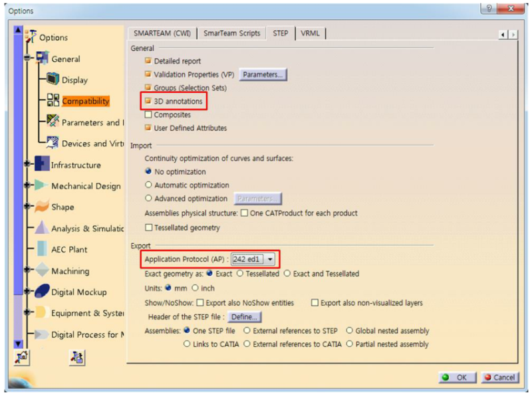Open the SmarTeam Scripts tab

coord(232,33)
